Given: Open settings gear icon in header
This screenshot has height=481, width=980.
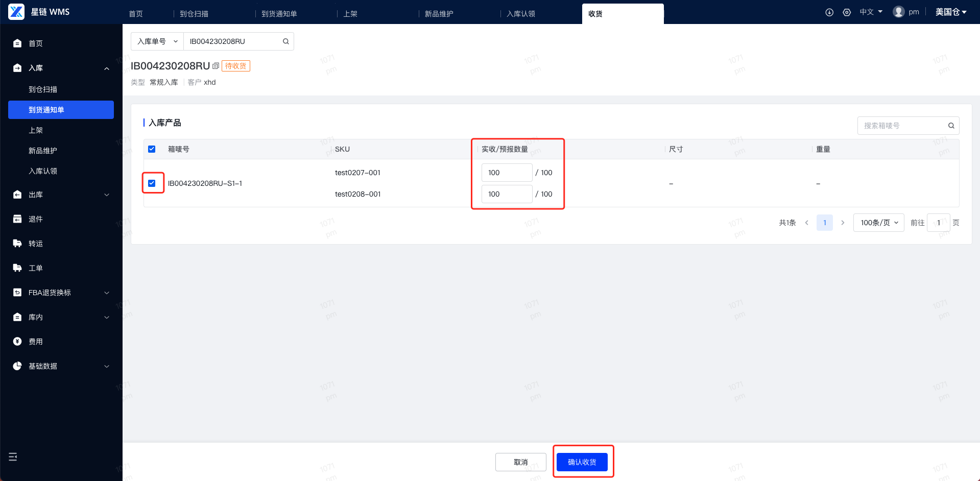Looking at the screenshot, I should [x=847, y=12].
